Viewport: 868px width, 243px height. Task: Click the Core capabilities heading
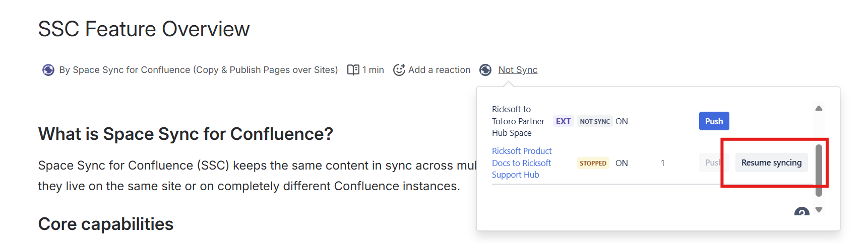106,224
